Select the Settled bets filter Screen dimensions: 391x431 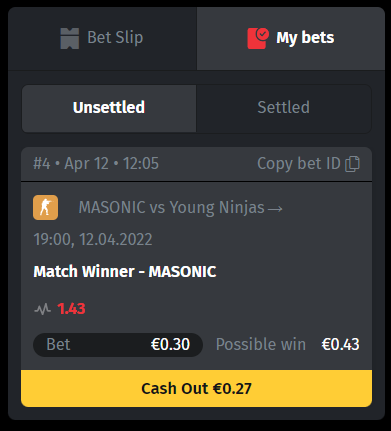pos(284,108)
